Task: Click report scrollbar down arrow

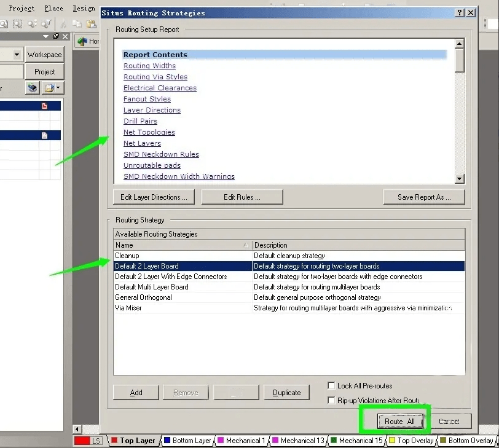Action: [x=459, y=178]
